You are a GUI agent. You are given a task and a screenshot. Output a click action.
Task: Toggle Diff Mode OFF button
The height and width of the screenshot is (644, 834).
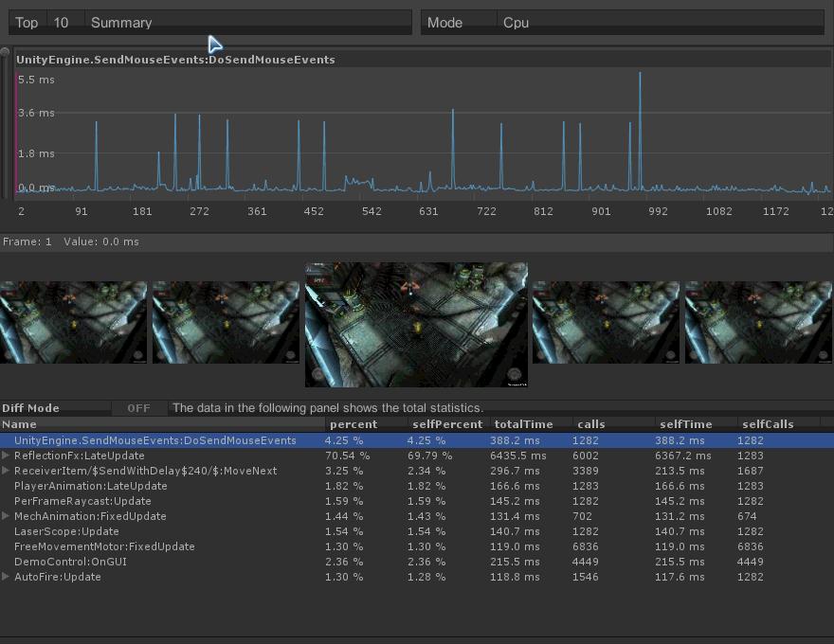(138, 408)
